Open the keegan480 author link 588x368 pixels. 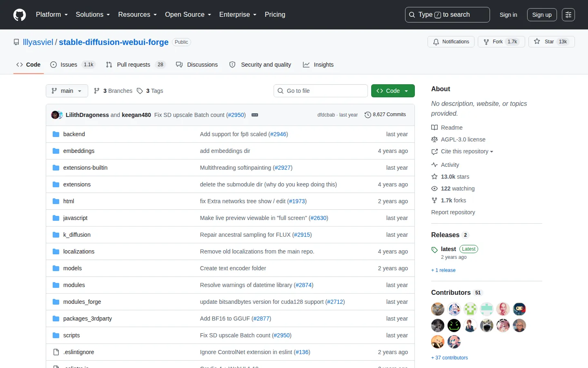[136, 115]
